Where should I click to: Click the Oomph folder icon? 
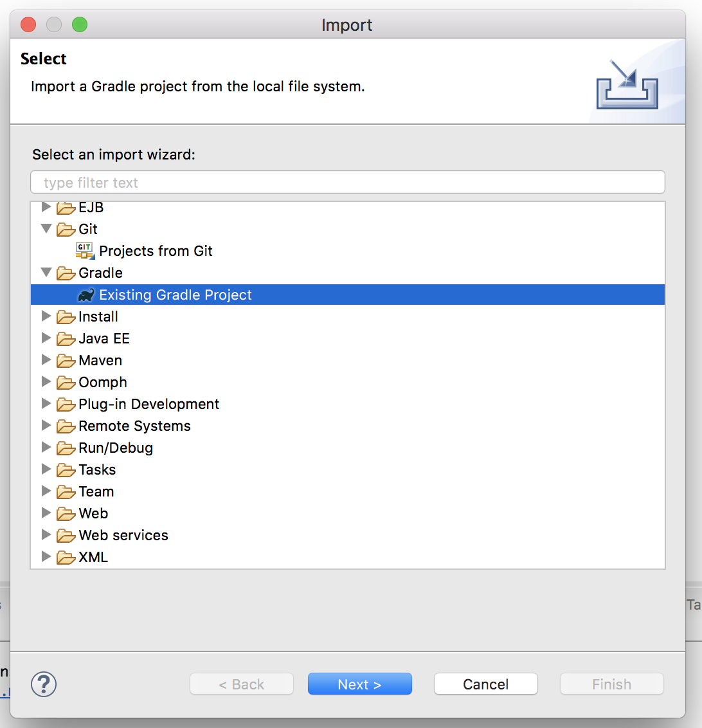66,383
